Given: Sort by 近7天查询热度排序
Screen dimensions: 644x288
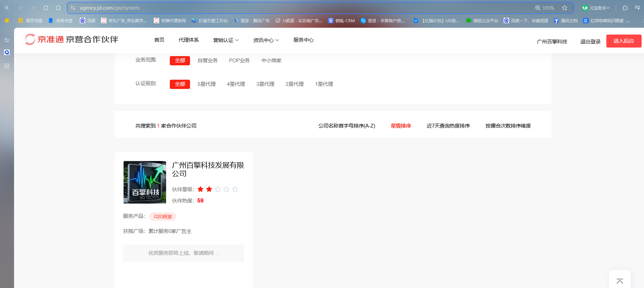Looking at the screenshot, I should click(x=448, y=126).
